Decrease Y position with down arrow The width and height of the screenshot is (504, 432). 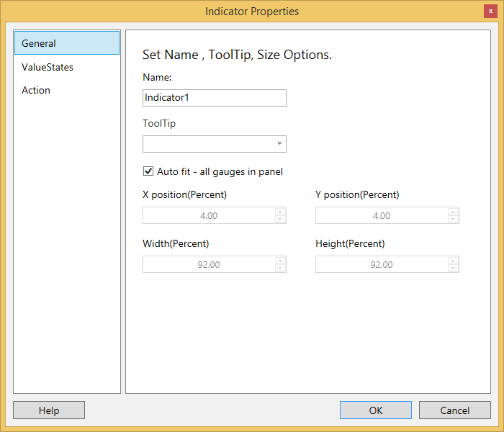click(x=453, y=220)
